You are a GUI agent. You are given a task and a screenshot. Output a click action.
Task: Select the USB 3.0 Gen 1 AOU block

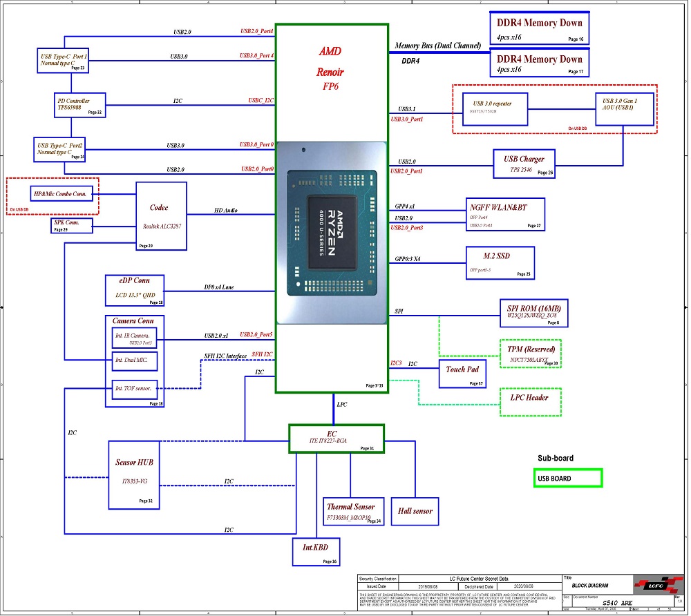[x=626, y=110]
